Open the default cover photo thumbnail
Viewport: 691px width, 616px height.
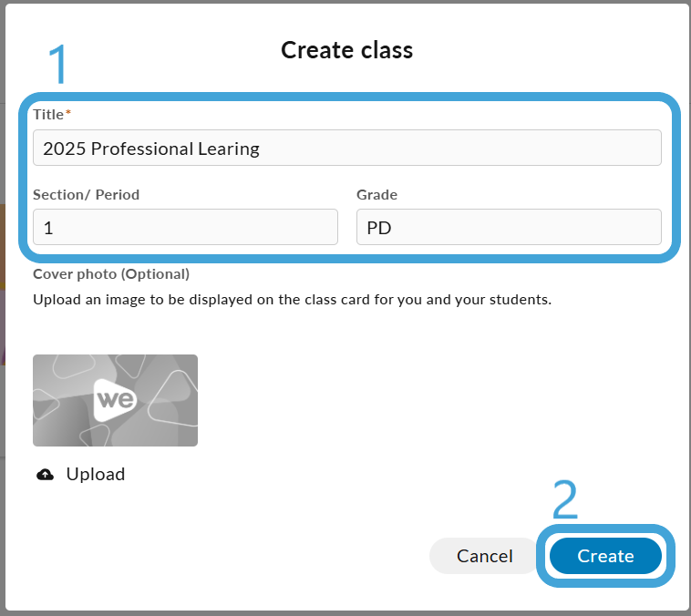coord(116,401)
